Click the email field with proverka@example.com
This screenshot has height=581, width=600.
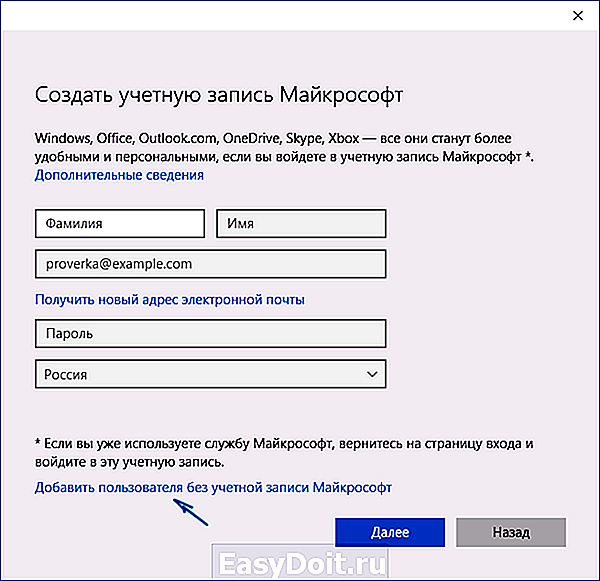point(210,264)
